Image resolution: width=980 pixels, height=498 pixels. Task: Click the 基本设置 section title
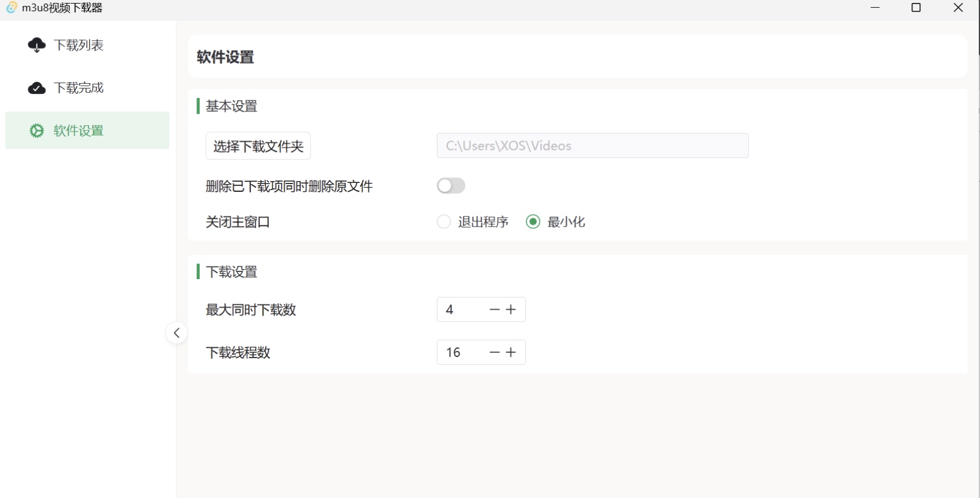[231, 106]
